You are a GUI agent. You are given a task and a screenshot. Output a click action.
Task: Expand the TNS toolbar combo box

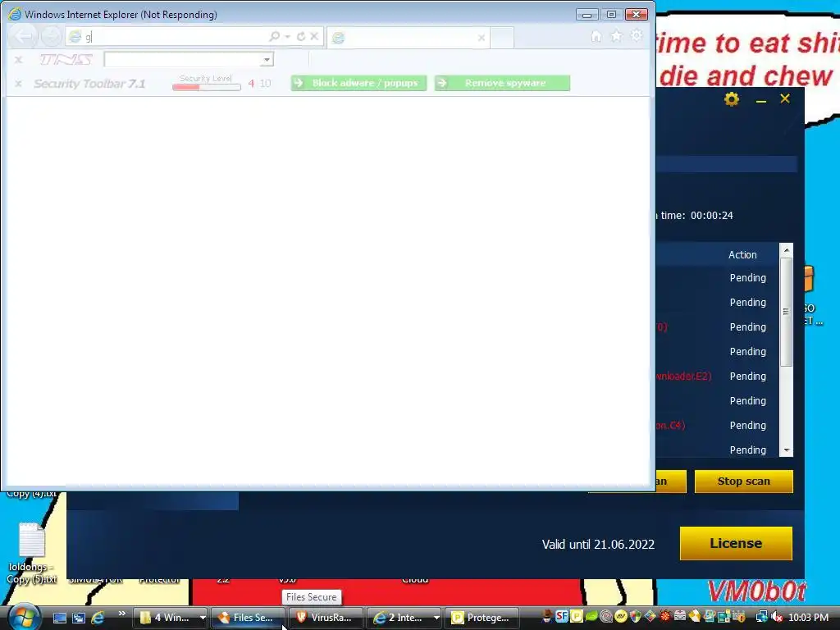(267, 59)
